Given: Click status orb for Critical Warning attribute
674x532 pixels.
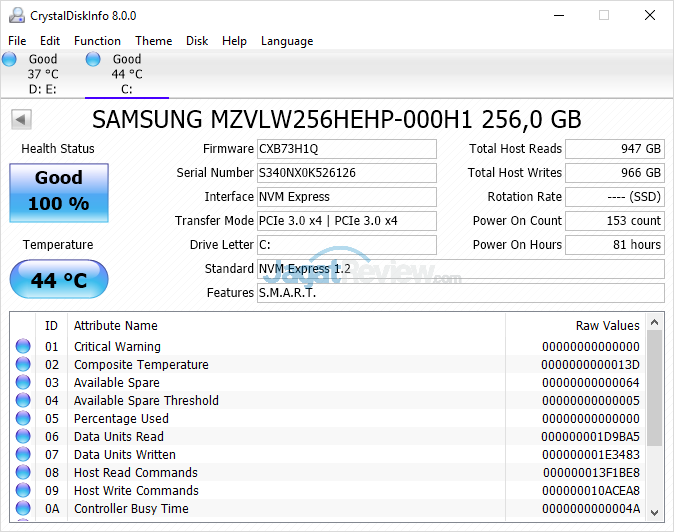Looking at the screenshot, I should pyautogui.click(x=23, y=347).
